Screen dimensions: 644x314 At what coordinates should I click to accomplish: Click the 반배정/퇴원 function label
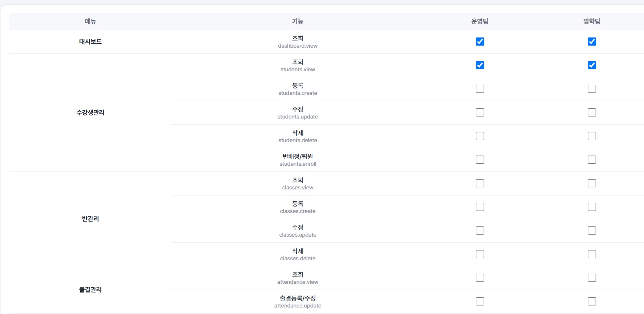pos(298,156)
